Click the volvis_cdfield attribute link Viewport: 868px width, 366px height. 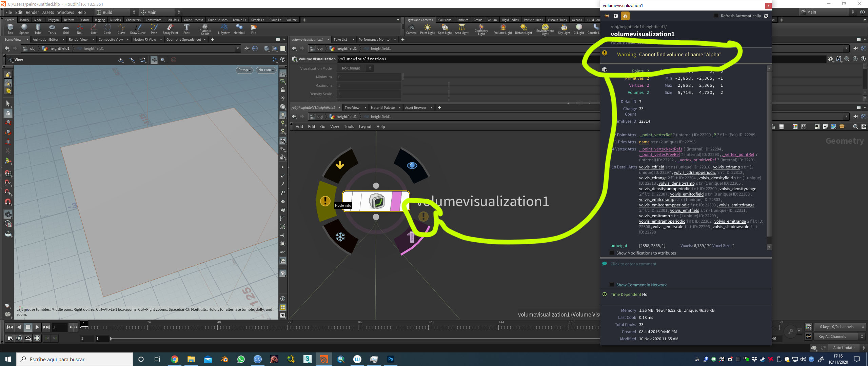pyautogui.click(x=651, y=167)
